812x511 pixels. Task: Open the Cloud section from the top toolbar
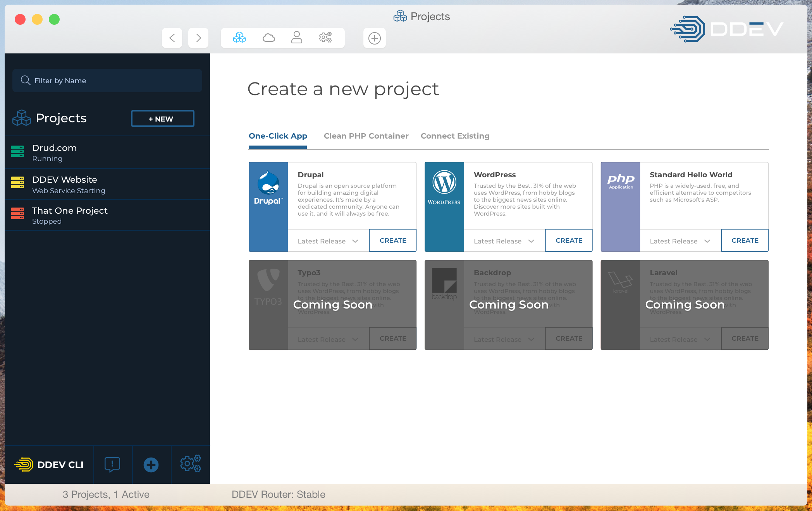click(268, 38)
